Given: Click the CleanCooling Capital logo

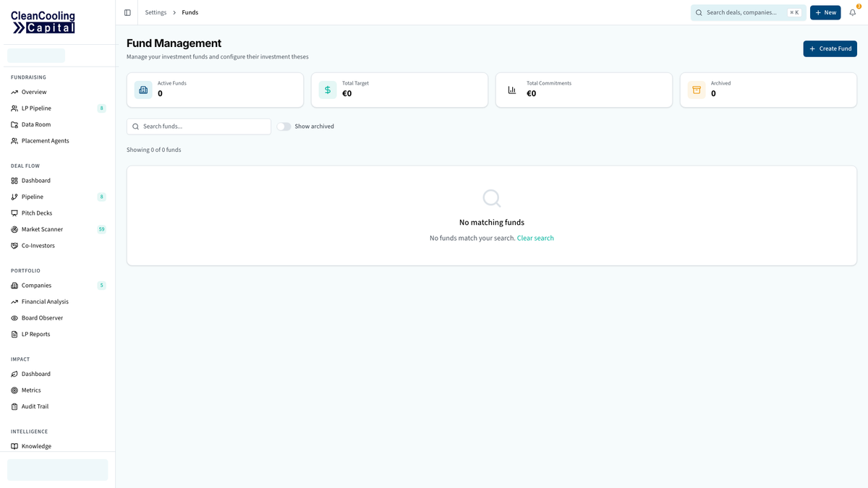Looking at the screenshot, I should pos(43,22).
